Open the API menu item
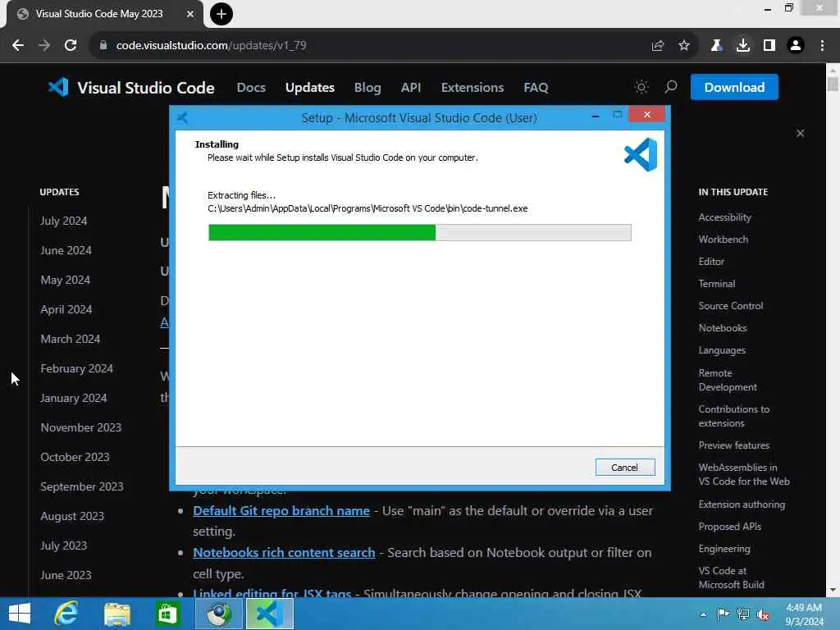This screenshot has height=630, width=840. (x=411, y=87)
